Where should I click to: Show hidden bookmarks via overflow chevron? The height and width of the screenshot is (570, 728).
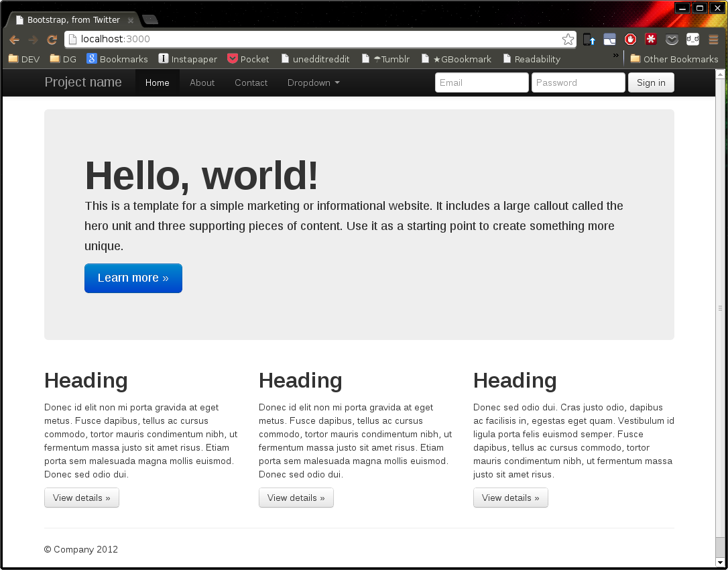coord(615,56)
